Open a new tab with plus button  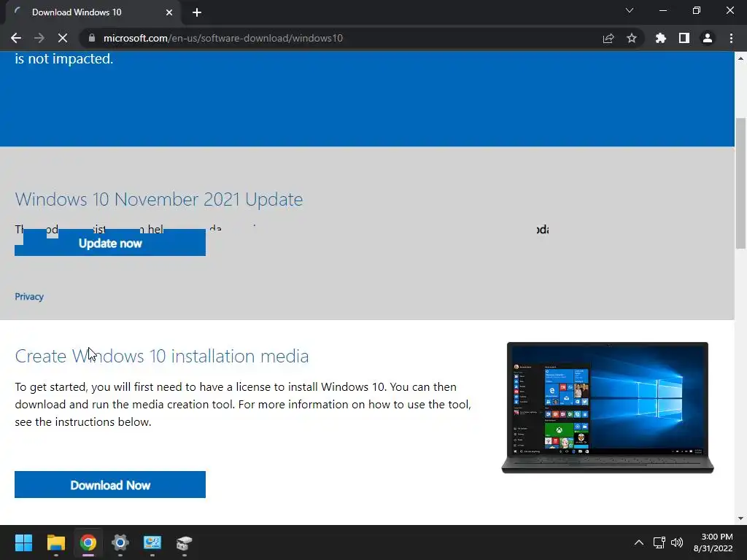tap(197, 12)
